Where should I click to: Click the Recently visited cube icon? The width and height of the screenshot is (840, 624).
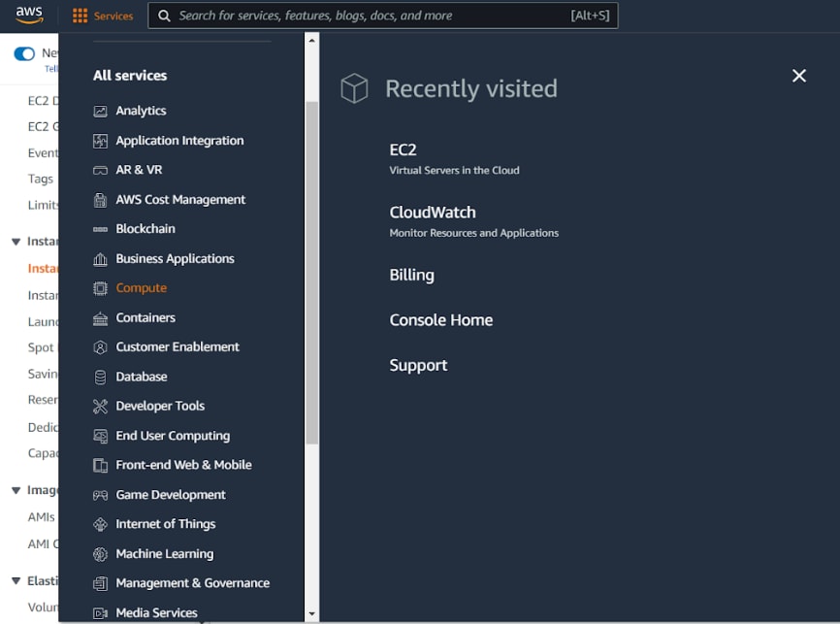pos(354,88)
